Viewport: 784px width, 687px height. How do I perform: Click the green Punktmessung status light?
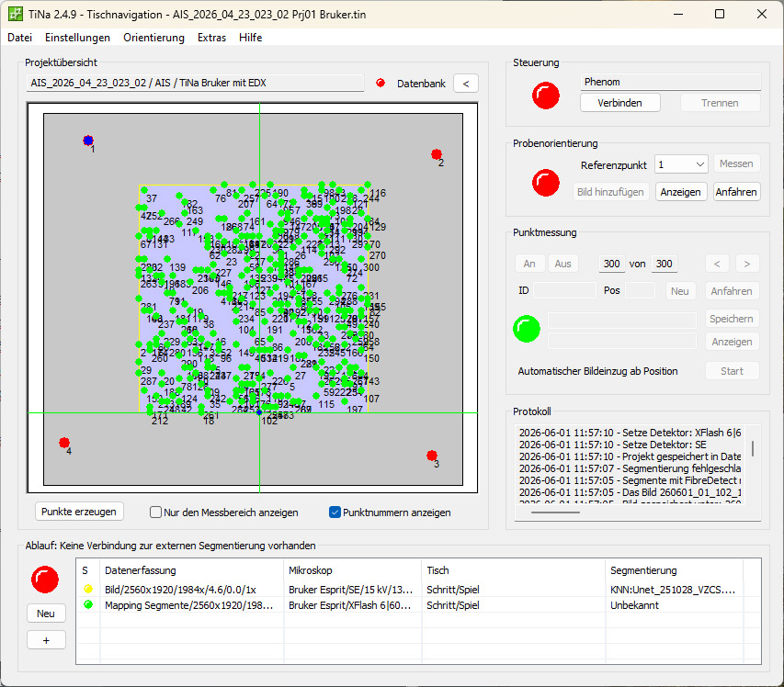tap(527, 329)
